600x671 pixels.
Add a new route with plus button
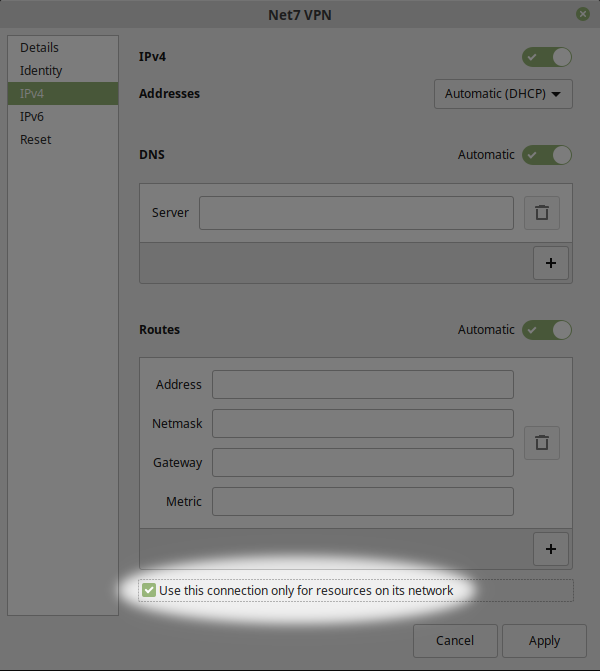tap(551, 549)
